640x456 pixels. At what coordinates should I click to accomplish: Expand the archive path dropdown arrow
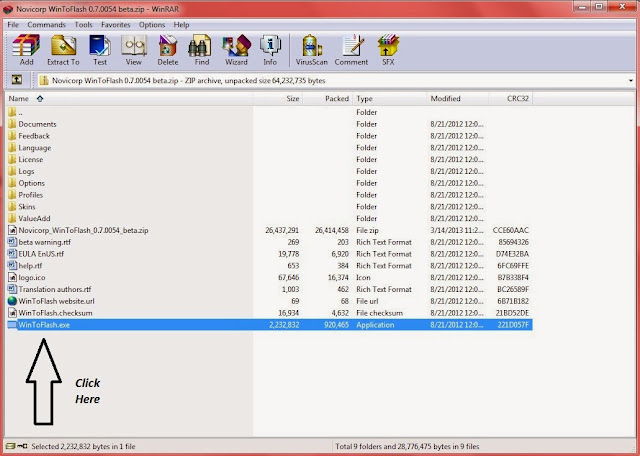click(631, 81)
